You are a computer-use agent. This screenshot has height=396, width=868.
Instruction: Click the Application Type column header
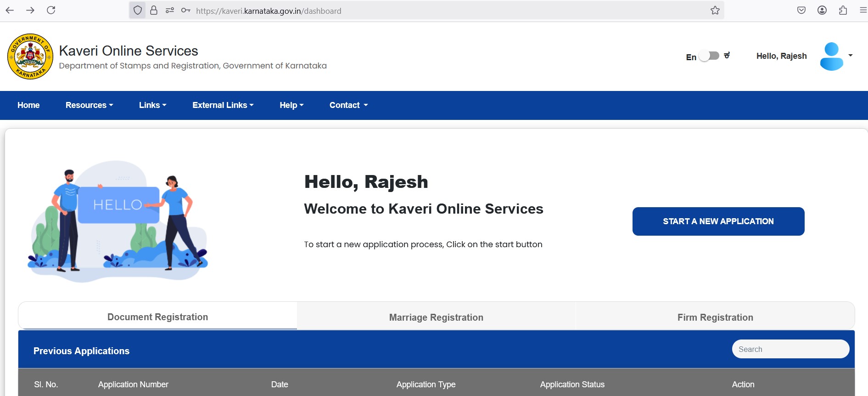tap(426, 385)
